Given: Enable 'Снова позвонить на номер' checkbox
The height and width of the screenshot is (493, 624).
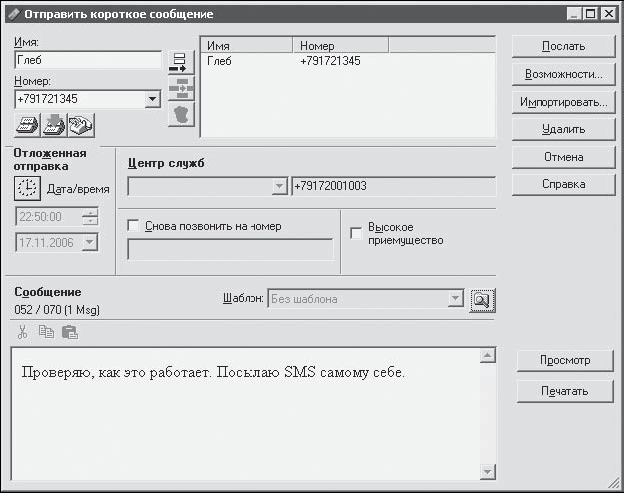Looking at the screenshot, I should pos(133,226).
